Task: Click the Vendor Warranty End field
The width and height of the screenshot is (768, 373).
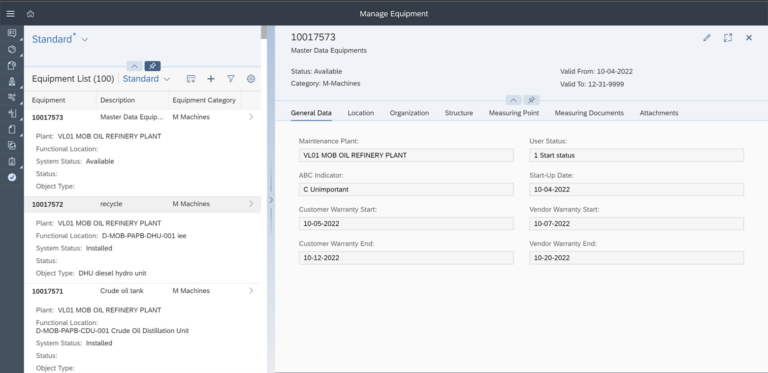Action: (x=636, y=258)
